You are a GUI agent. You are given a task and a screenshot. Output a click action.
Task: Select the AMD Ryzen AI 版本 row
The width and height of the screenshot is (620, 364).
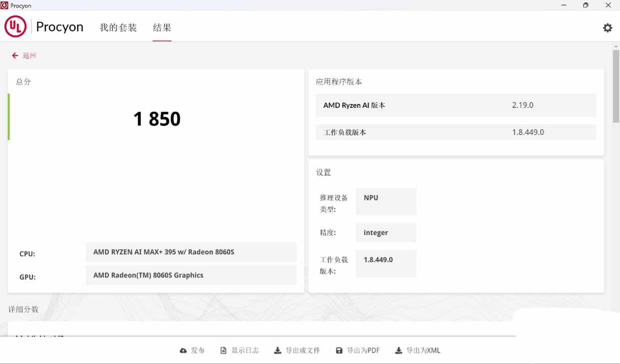coord(455,105)
